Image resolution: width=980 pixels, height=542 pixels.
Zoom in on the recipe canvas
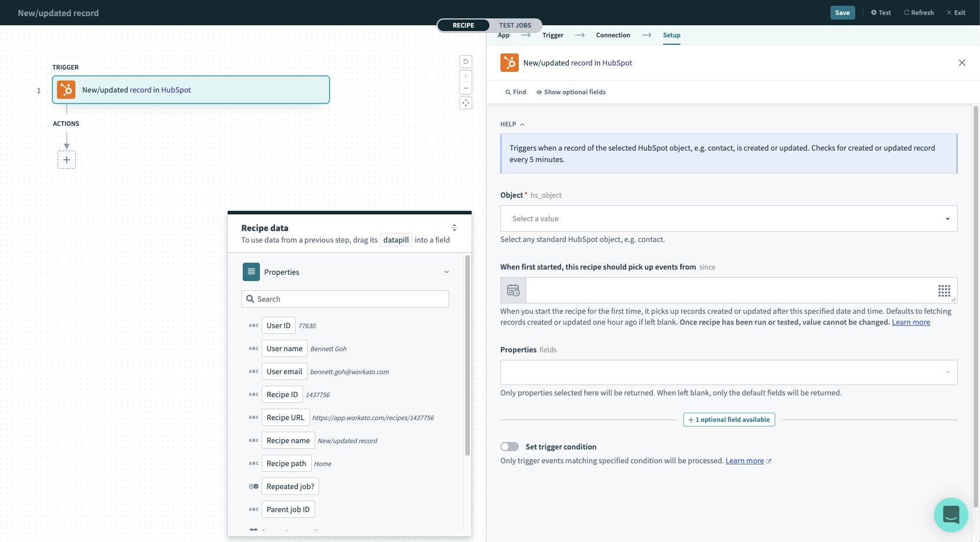[x=465, y=76]
